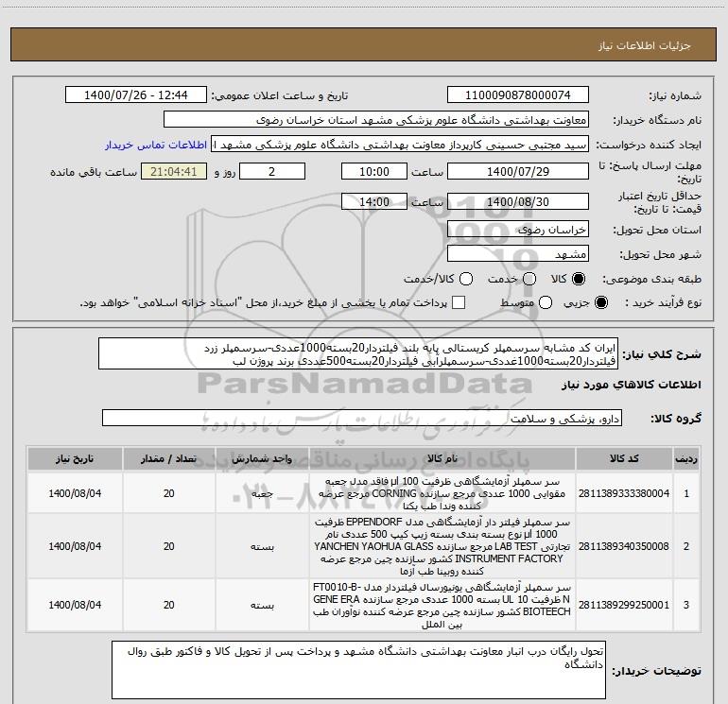728x704 pixels.
Task: Toggle the اسناد خزانه اسلامی payment checkbox
Action: click(459, 302)
